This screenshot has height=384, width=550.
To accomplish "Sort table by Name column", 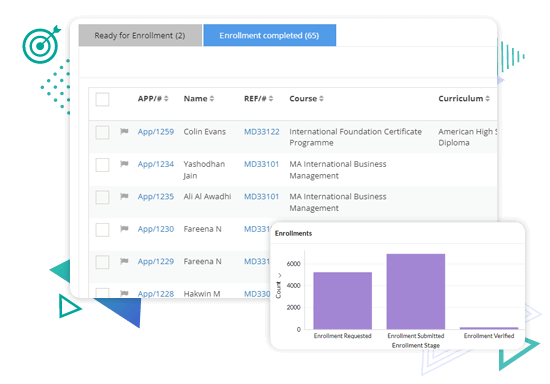I will point(199,99).
